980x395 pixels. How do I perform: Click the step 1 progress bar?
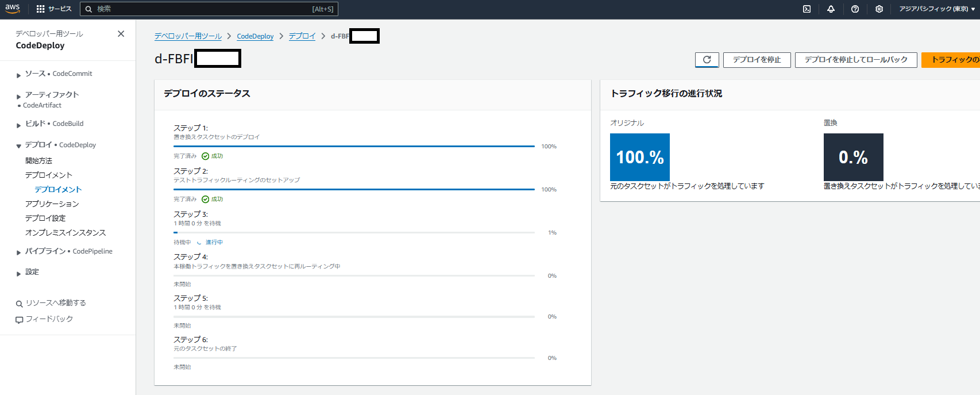[x=354, y=147]
